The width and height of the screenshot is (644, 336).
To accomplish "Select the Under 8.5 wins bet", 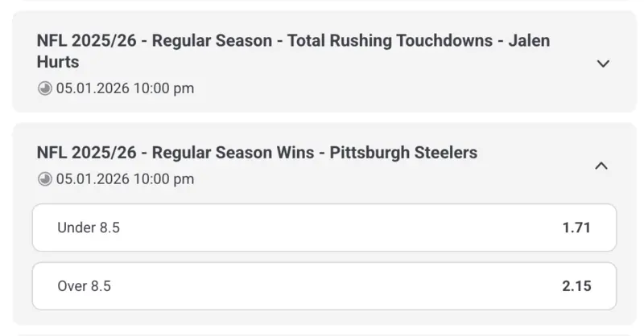I will point(324,227).
